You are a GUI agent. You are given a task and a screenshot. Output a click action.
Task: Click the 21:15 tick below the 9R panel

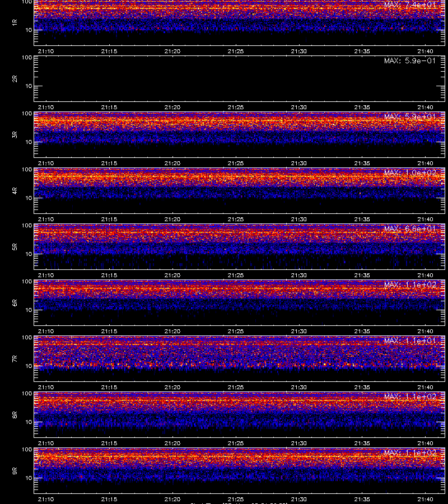tap(109, 499)
